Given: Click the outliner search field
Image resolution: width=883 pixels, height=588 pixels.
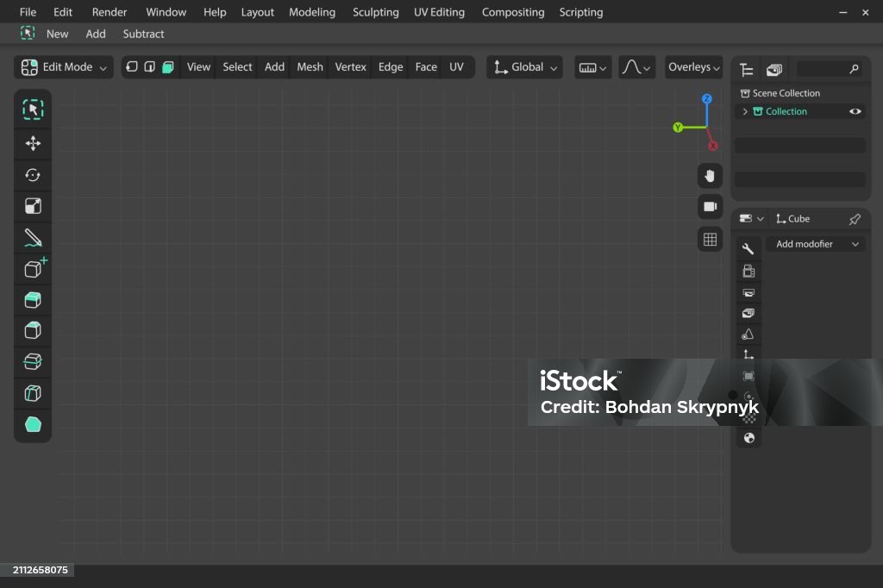Looking at the screenshot, I should (x=829, y=69).
